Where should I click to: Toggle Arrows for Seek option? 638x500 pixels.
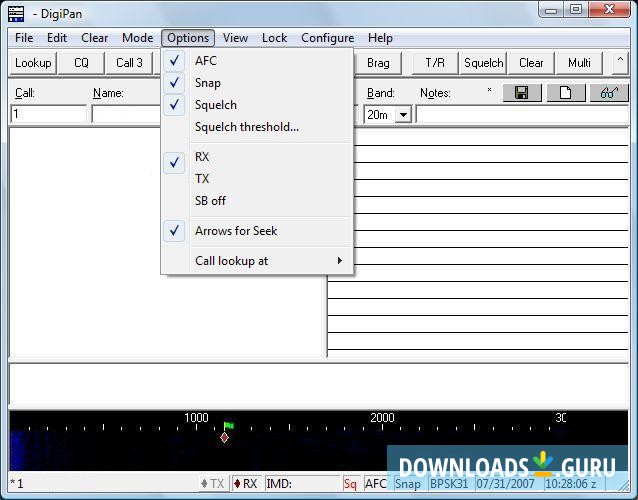[257, 231]
